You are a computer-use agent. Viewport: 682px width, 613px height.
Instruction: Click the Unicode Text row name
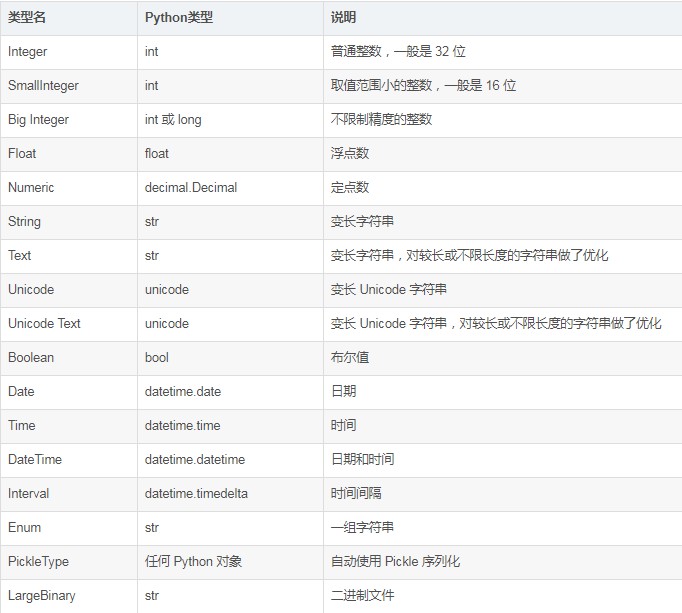pyautogui.click(x=44, y=323)
